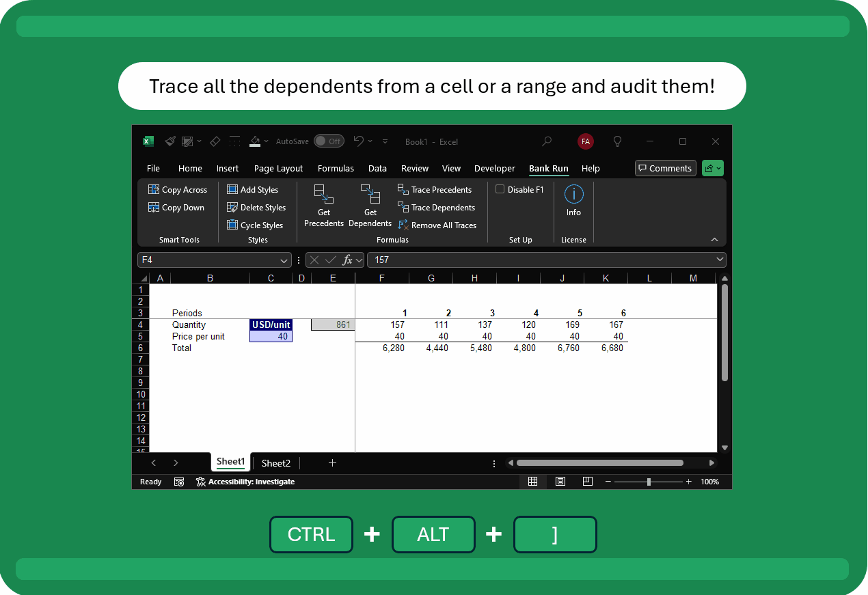Switch to Page Layout view in status bar
This screenshot has height=595, width=868.
point(560,482)
